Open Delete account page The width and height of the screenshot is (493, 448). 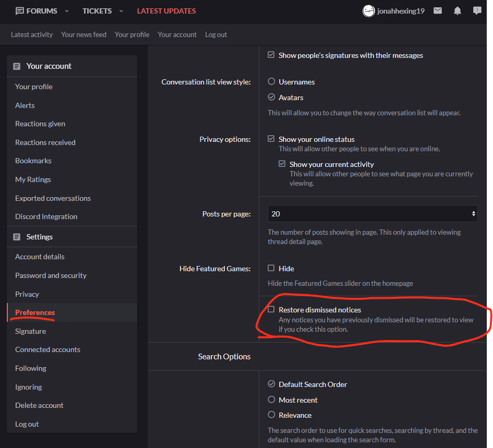(39, 405)
